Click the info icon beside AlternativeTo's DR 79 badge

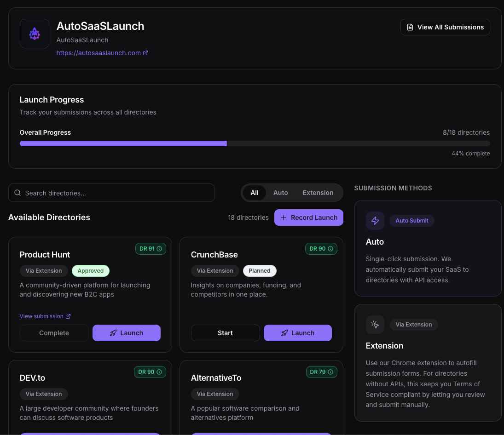pyautogui.click(x=331, y=372)
